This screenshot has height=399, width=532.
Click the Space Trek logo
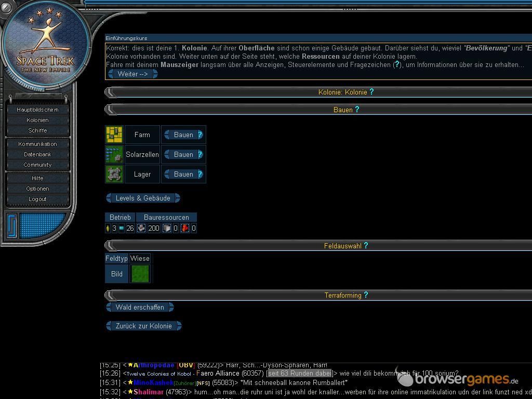click(46, 44)
